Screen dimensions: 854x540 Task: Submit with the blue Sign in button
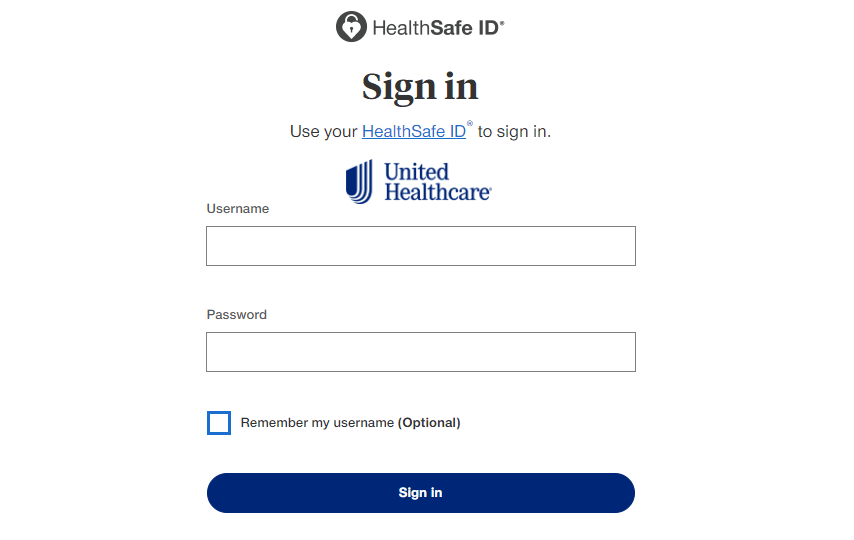420,493
